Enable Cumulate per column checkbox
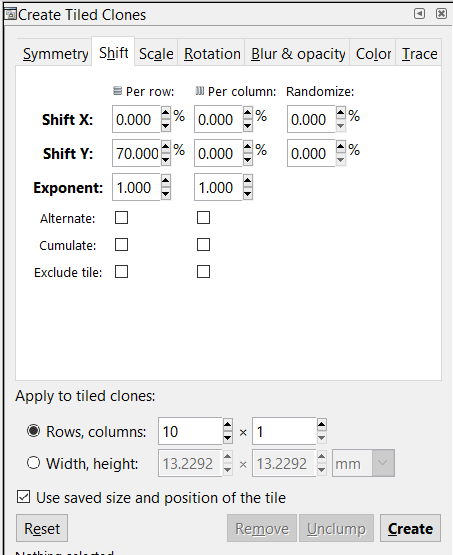The height and width of the screenshot is (555, 453). (x=203, y=245)
